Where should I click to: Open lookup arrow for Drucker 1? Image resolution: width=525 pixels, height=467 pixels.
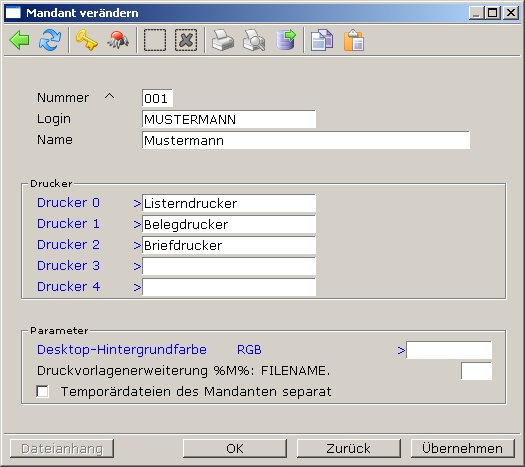tap(137, 224)
